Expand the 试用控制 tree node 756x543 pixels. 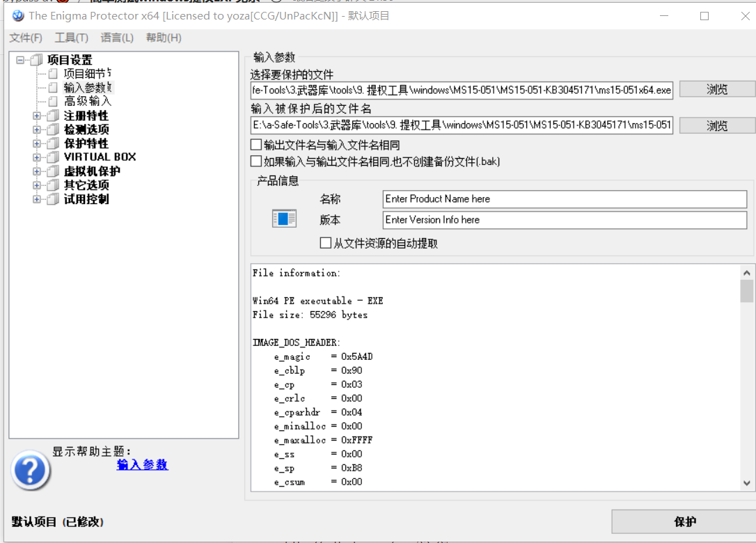click(37, 199)
